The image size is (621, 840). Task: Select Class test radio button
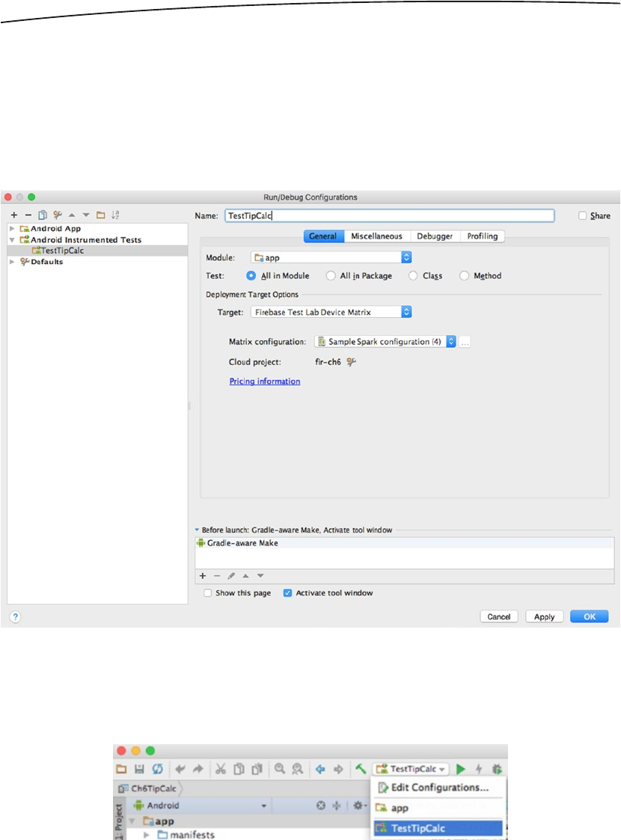(x=413, y=276)
